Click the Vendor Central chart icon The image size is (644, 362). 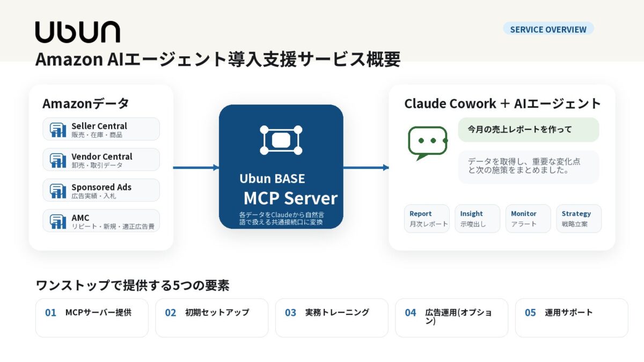(x=58, y=160)
